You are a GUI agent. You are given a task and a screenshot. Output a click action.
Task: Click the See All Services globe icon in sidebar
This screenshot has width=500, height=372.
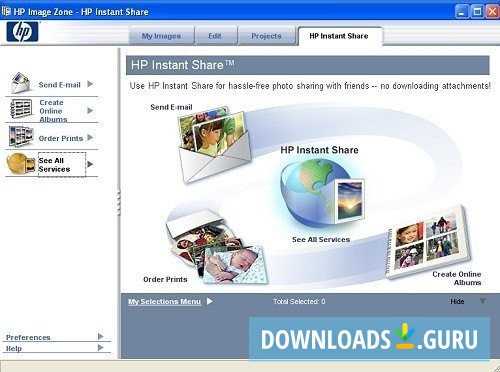[21, 163]
